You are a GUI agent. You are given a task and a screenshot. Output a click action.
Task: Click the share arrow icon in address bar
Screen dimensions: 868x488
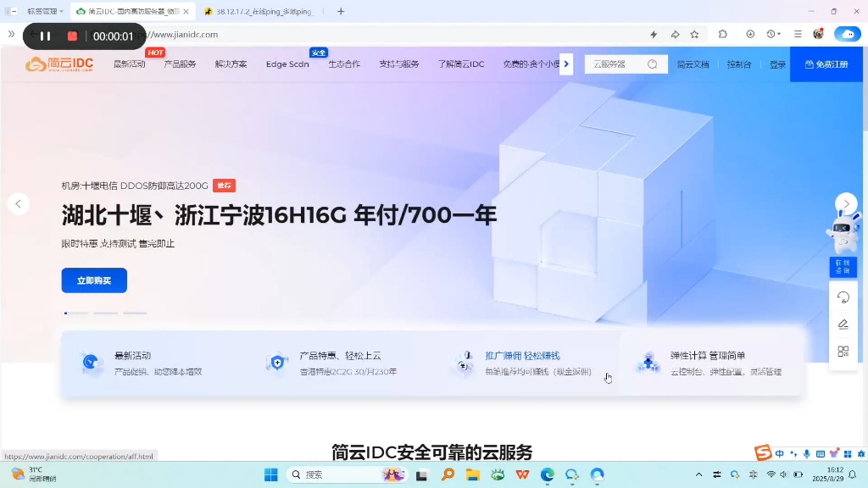tap(675, 34)
